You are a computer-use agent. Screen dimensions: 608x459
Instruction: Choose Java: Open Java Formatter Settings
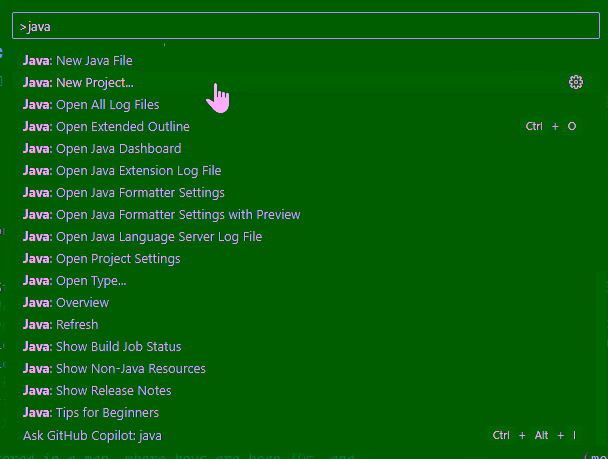click(x=124, y=193)
